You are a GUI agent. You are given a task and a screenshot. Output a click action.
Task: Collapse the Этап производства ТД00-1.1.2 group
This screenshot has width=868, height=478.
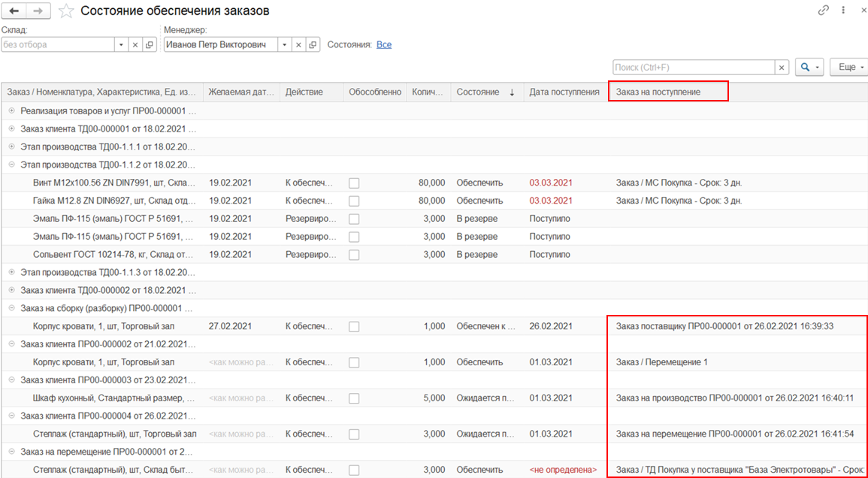click(x=11, y=165)
